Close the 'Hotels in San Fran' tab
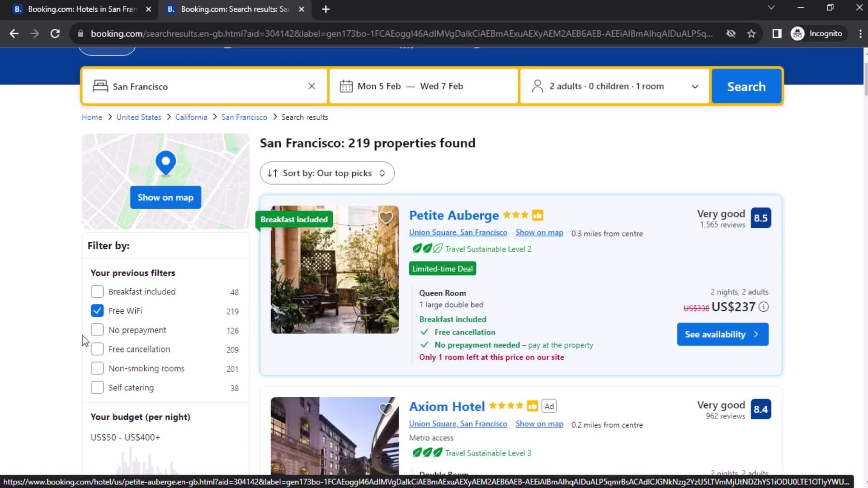 pos(148,9)
